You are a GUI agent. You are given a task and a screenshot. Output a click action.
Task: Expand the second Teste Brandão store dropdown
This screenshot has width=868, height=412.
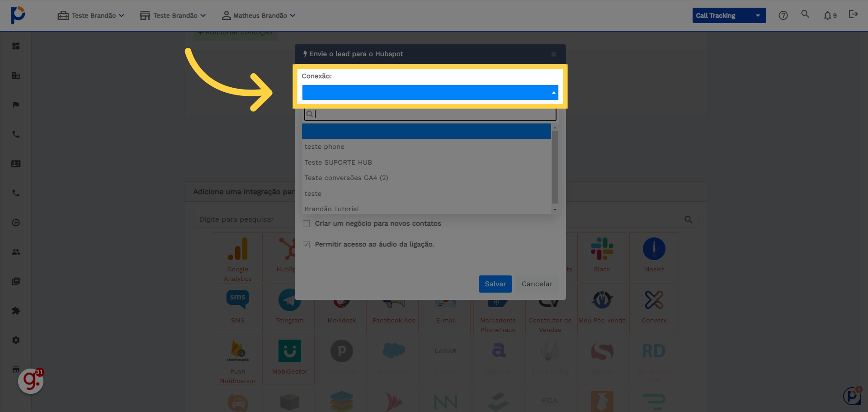(173, 15)
